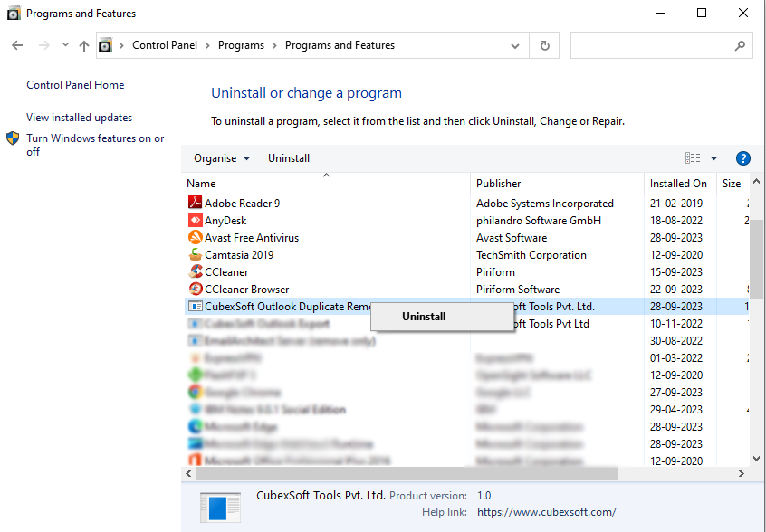Screen dimensions: 766x532
Task: Click the Avast Free Antivirus icon
Action: [x=195, y=238]
